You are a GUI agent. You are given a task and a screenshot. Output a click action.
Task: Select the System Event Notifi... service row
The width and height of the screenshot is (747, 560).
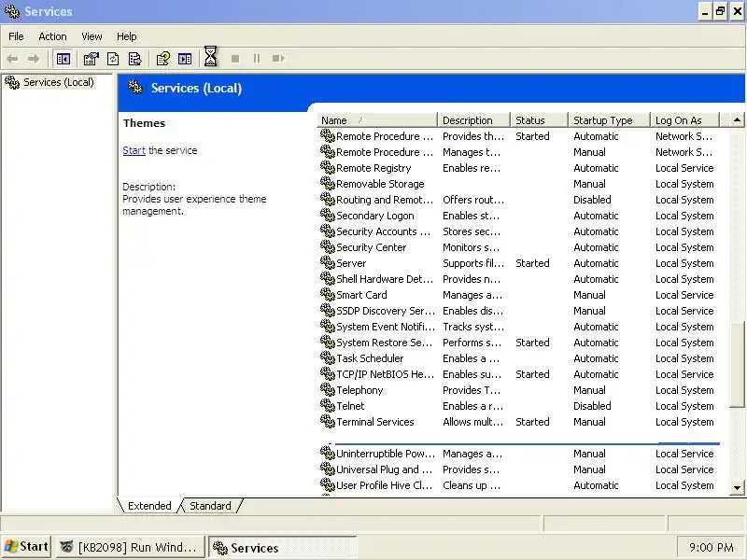(x=519, y=327)
